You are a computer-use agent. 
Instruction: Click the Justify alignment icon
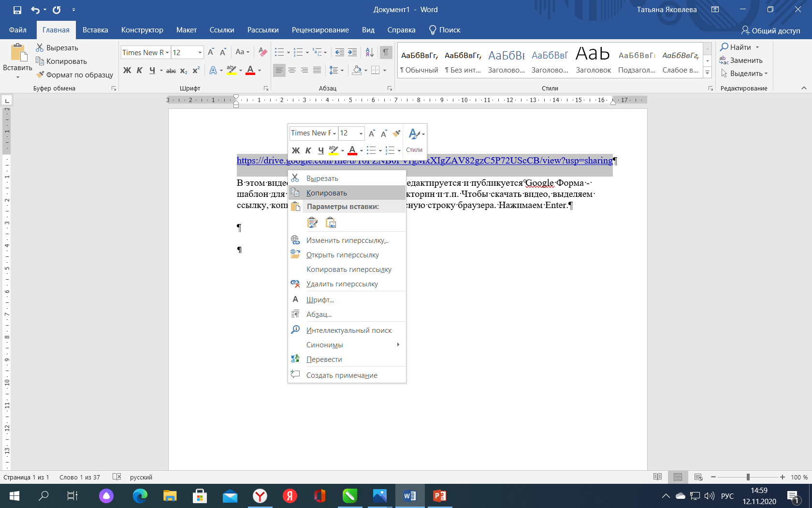click(x=317, y=71)
